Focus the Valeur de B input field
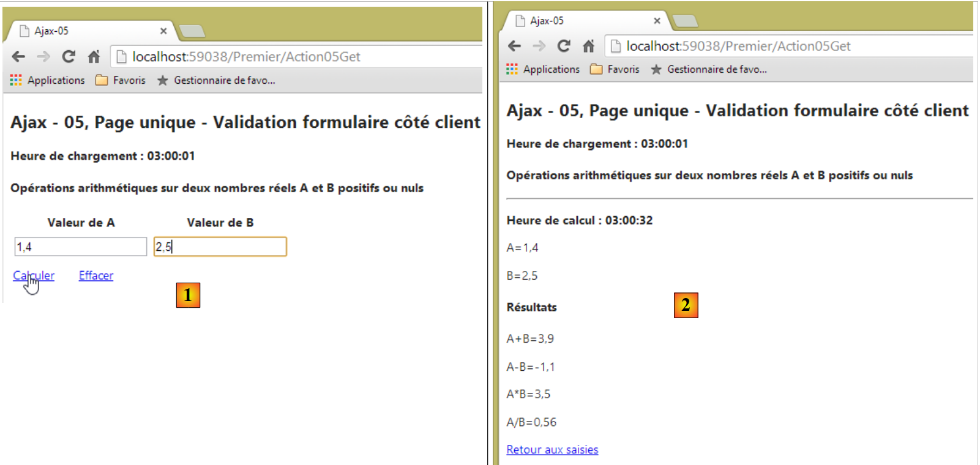This screenshot has height=465, width=980. (x=220, y=247)
